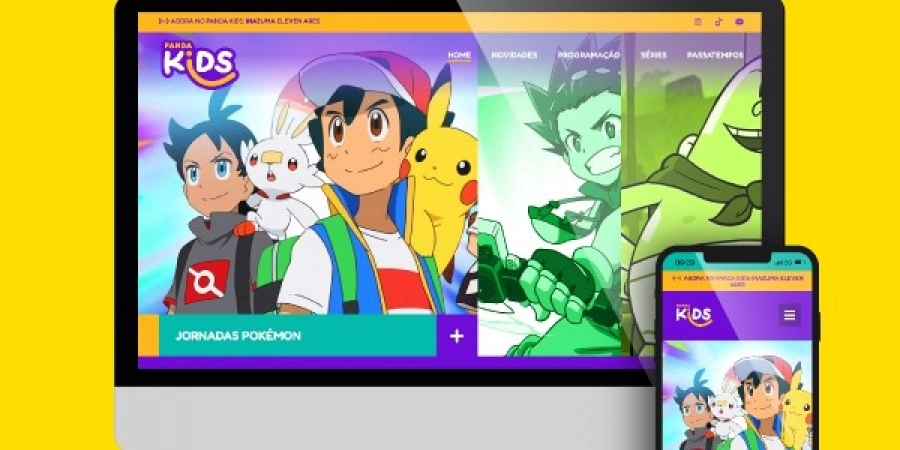900x450 pixels.
Task: Open the Instagram icon in the top bar
Action: pyautogui.click(x=697, y=22)
